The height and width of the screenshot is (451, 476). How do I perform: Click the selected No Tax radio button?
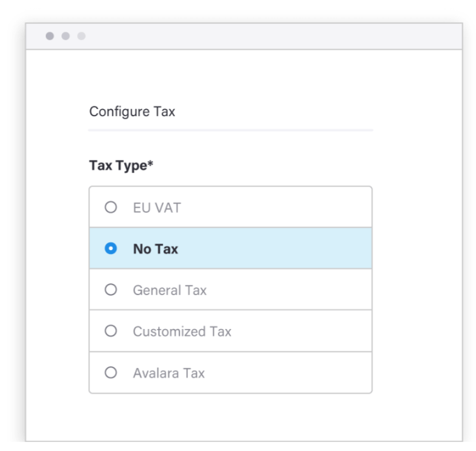110,249
